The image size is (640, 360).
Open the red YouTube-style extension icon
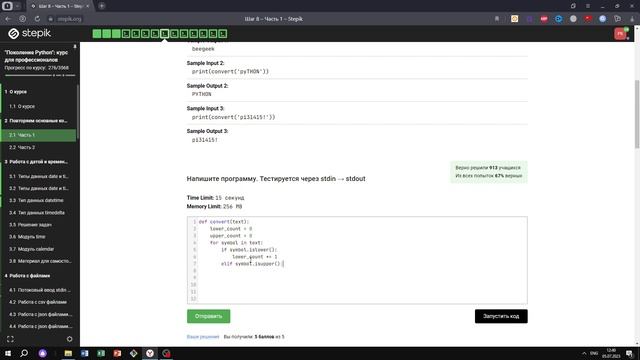point(588,19)
